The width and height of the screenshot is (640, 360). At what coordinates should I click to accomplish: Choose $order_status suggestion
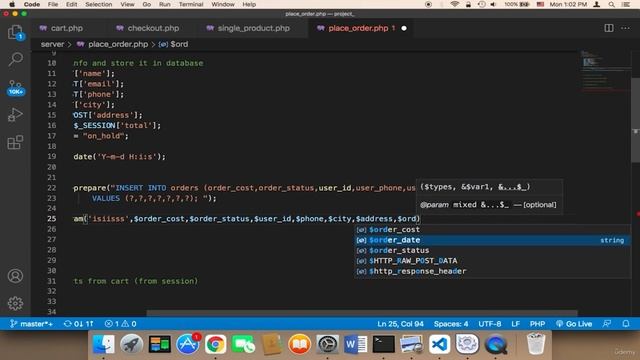[x=492, y=250]
